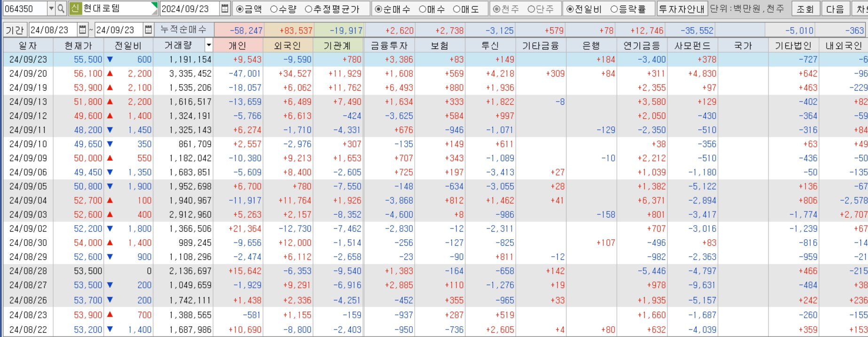Click the 연기금등 column header
Screen dimensions: 868x337
641,46
